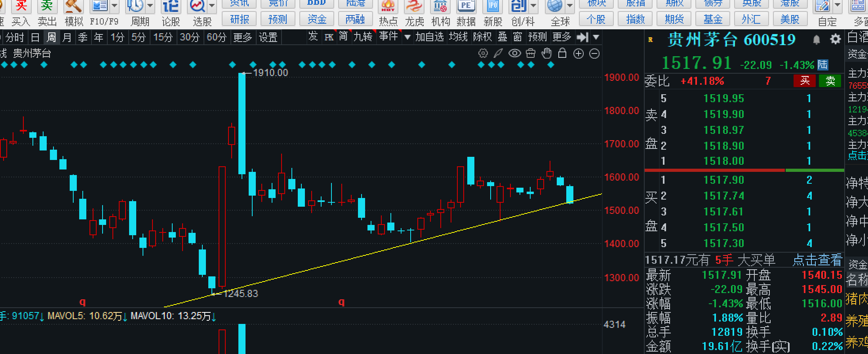The height and width of the screenshot is (354, 868).
Task: Open the 数据 PE data icon
Action: pos(466,6)
